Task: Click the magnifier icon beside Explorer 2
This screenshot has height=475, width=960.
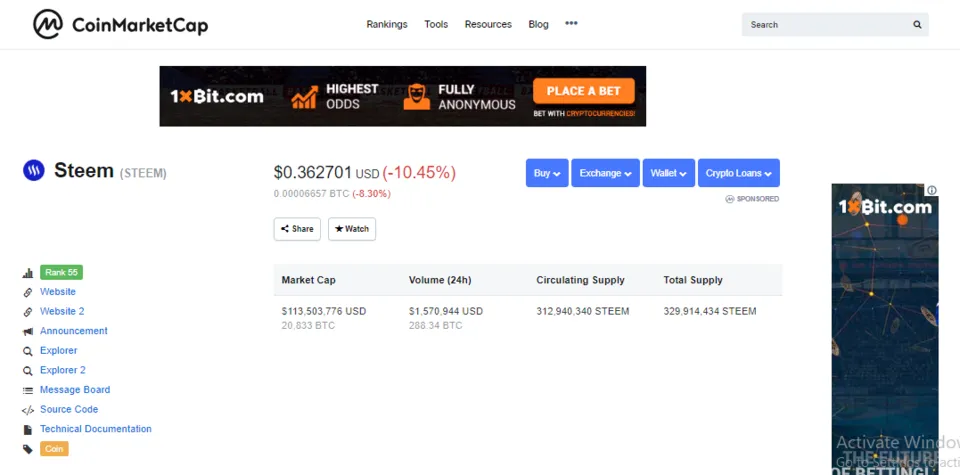Action: click(x=28, y=371)
